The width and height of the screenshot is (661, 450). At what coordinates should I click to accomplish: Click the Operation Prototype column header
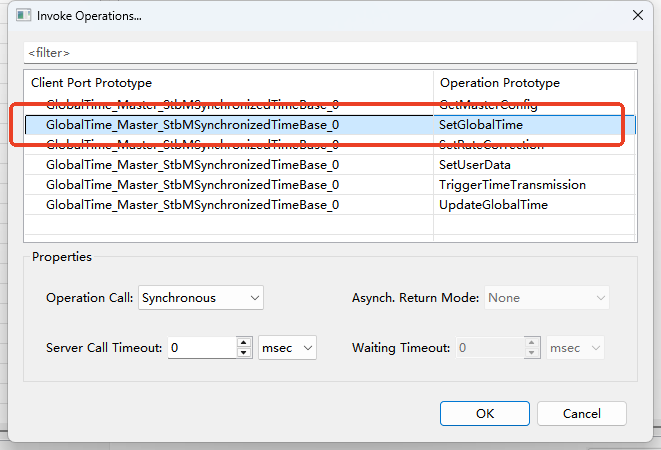534,83
